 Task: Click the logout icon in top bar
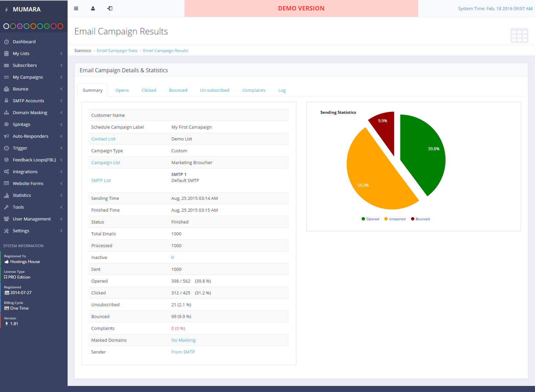coord(110,8)
